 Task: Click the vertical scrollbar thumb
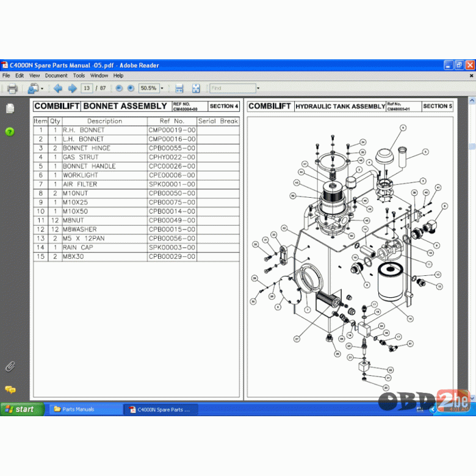[x=472, y=146]
